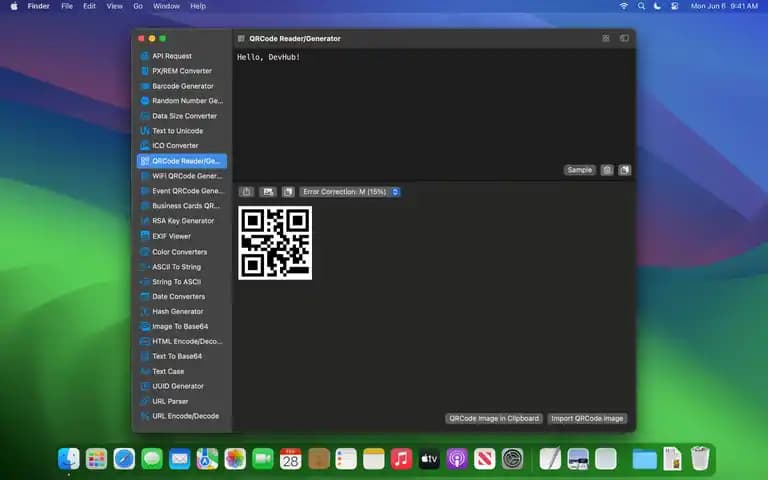
Task: Select Color Converters in the sidebar
Action: pos(182,252)
